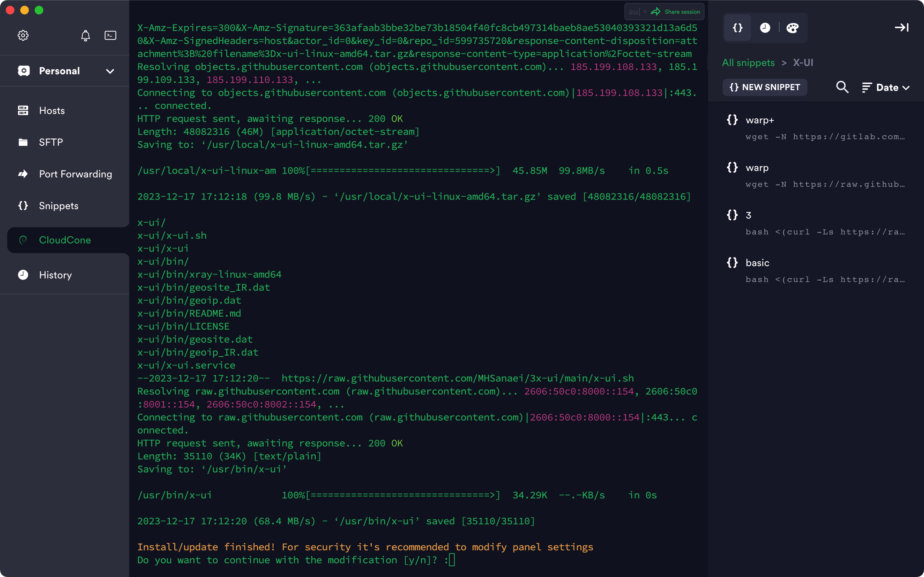The image size is (924, 577).
Task: Open the theme palette icon
Action: (x=792, y=28)
